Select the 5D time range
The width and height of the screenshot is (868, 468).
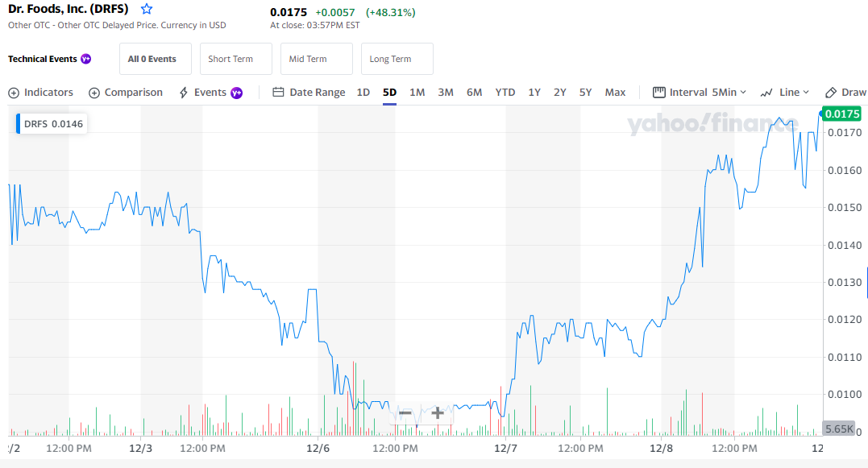[390, 93]
